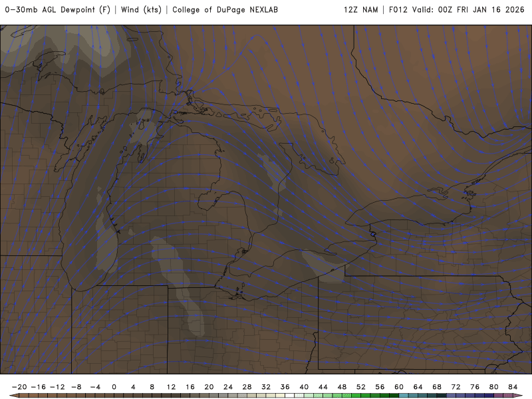The image size is (532, 399).
Task: Click the 64 label on the color scale
Action: pyautogui.click(x=418, y=387)
